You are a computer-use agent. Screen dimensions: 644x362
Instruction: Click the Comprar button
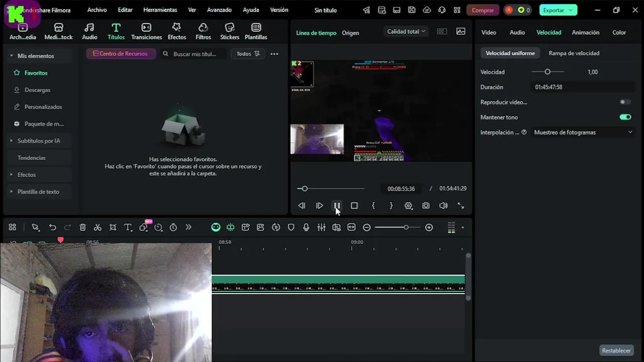pos(482,10)
